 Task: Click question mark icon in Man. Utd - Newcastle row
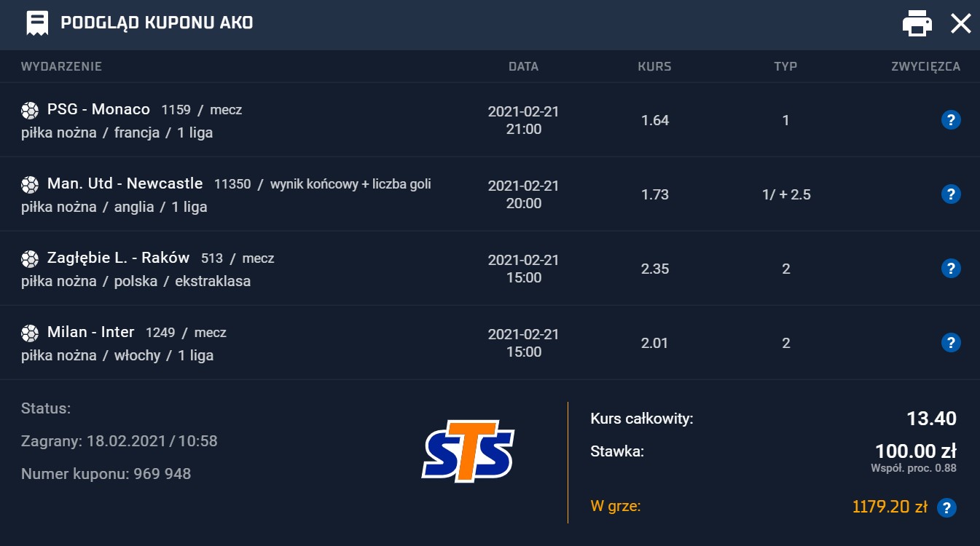point(950,194)
